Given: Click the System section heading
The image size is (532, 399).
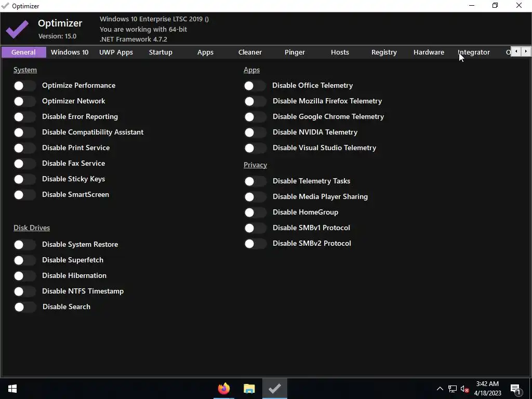Looking at the screenshot, I should pos(25,70).
